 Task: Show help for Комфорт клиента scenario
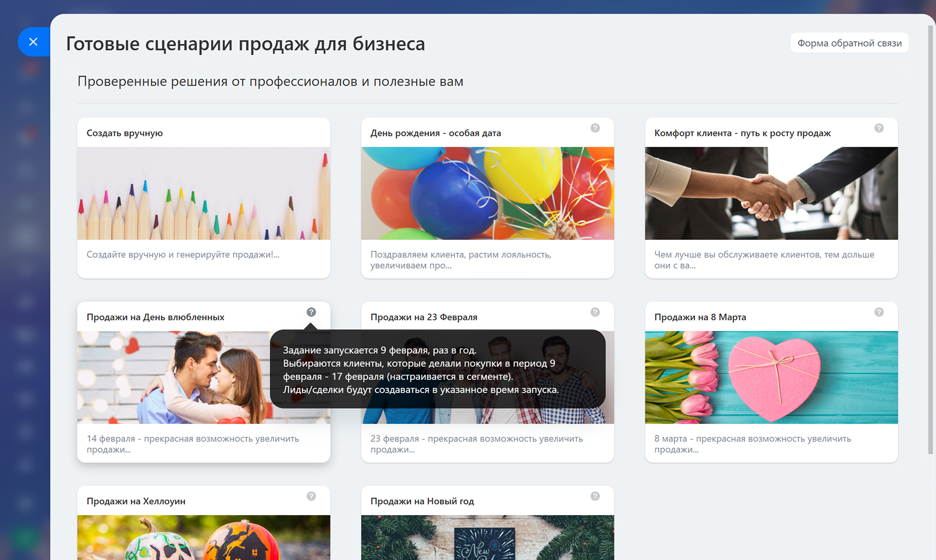879,128
